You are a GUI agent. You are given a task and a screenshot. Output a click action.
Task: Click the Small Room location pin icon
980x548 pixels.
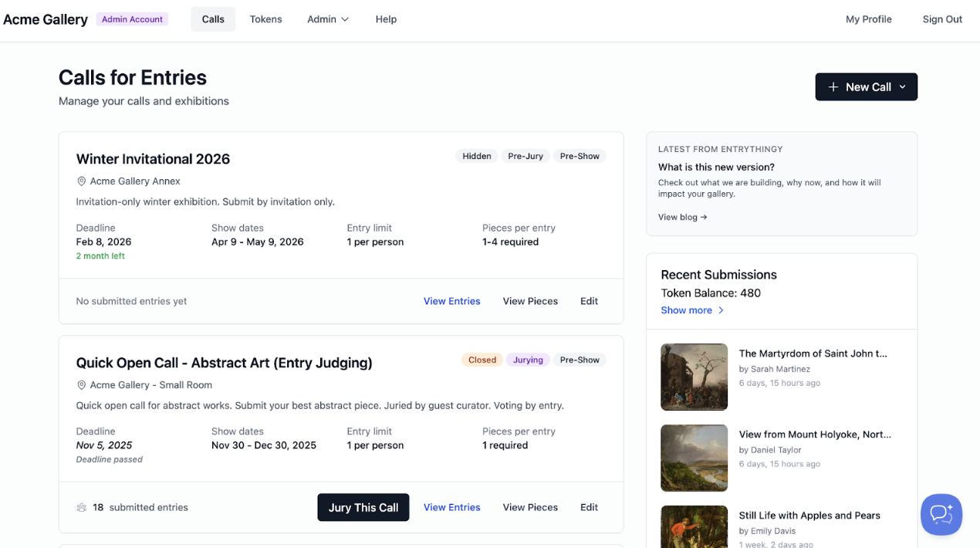[81, 385]
